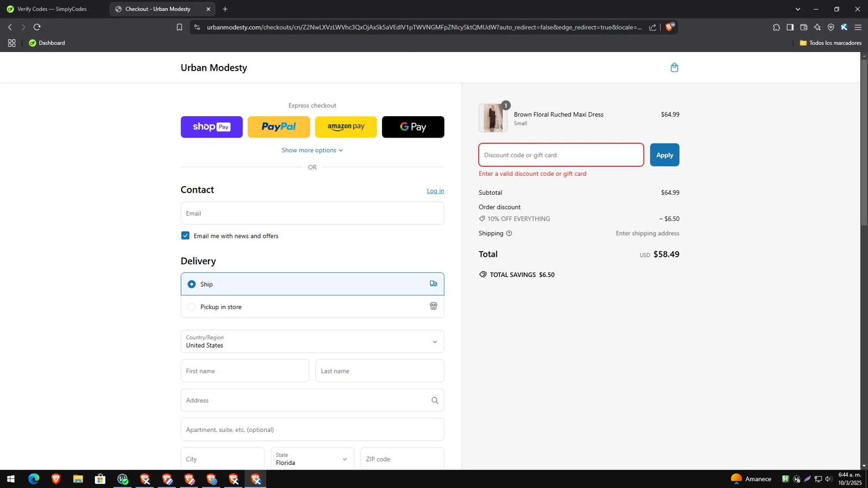Open Brave Shields lion icon
The width and height of the screenshot is (868, 488).
click(x=670, y=27)
